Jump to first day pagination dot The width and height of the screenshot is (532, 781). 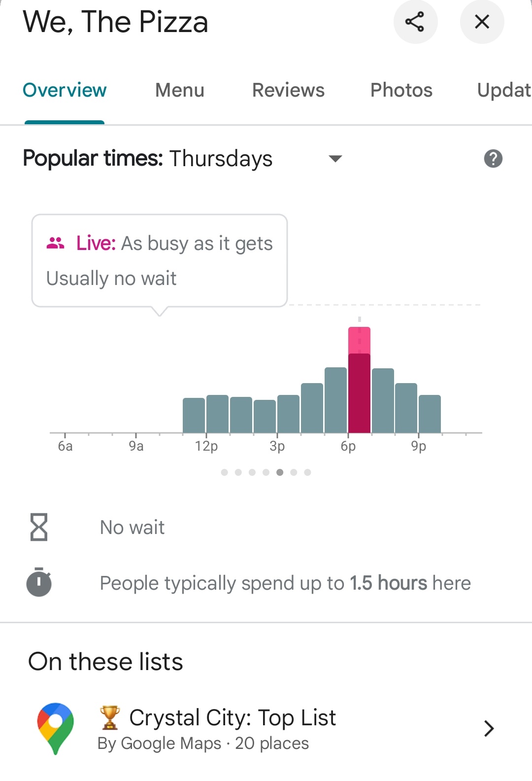[x=225, y=472]
